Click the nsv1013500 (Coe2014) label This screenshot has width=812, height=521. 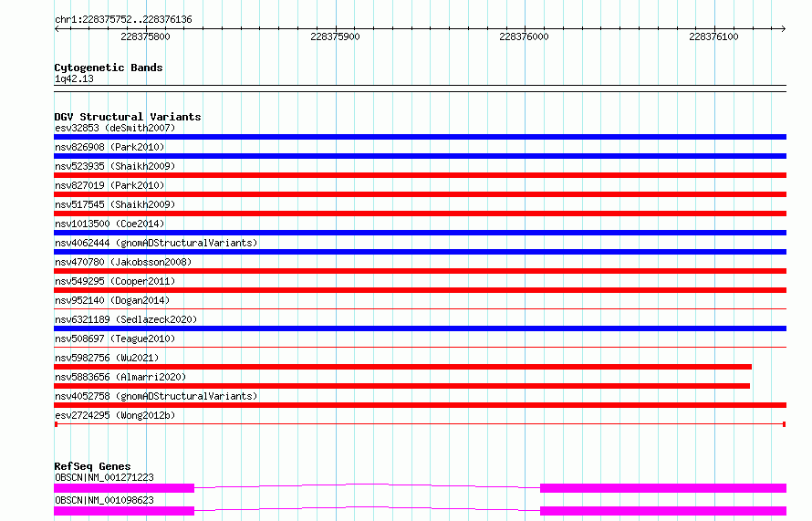[109, 224]
